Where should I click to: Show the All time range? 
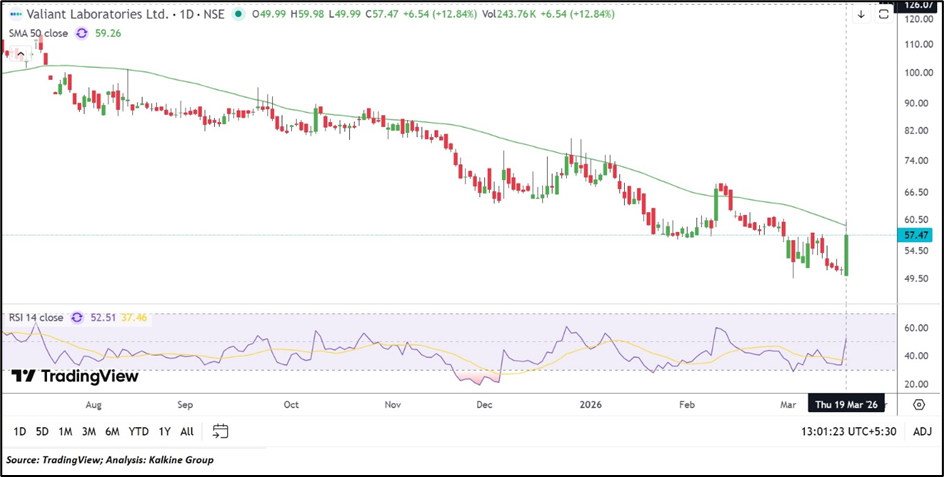[187, 431]
